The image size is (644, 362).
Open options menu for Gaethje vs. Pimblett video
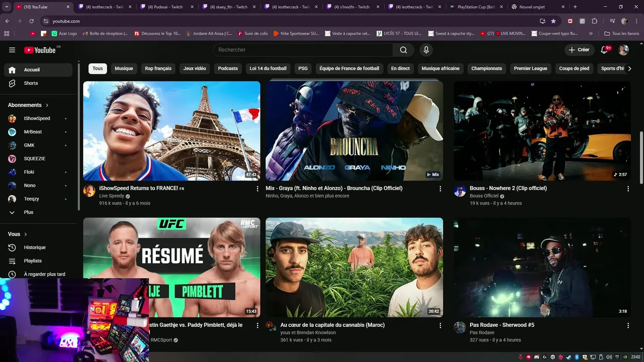(x=258, y=325)
